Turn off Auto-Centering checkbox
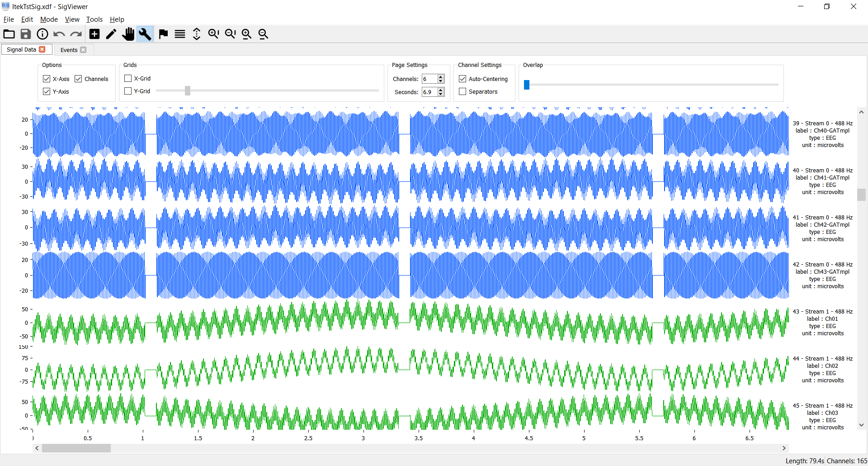 coord(462,79)
